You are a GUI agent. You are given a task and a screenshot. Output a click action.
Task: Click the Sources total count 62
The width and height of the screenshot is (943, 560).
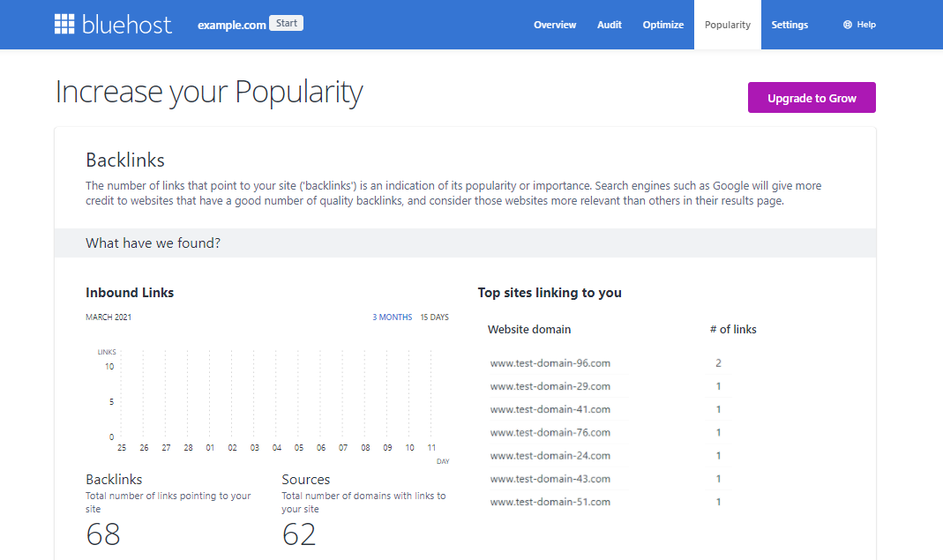pyautogui.click(x=300, y=534)
